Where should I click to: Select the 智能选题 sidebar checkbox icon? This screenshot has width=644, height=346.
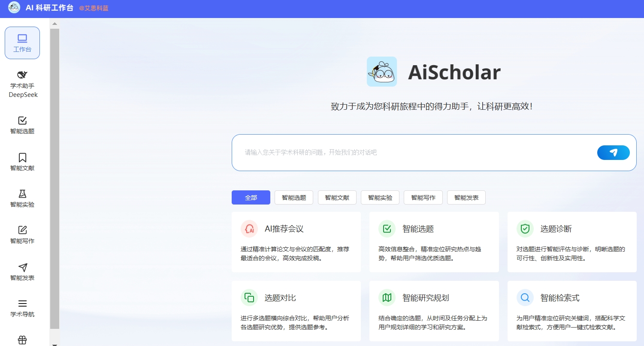point(22,120)
